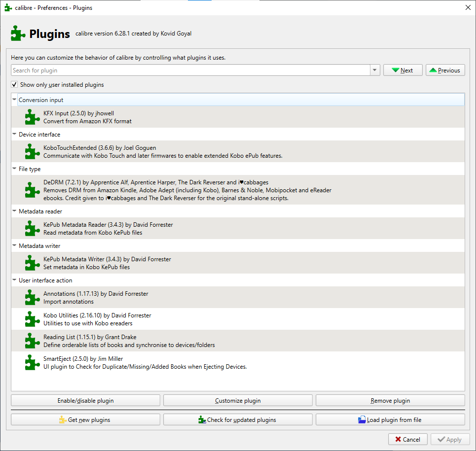
Task: Click Remove plugin button
Action: point(390,400)
